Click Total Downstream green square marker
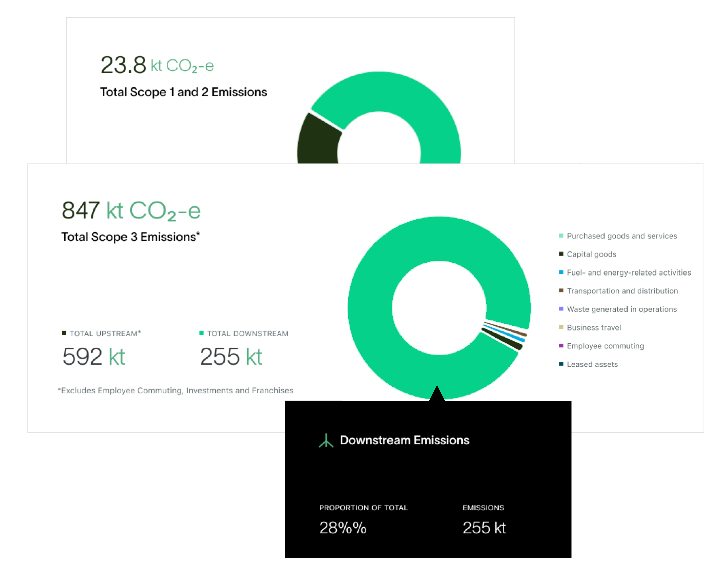The height and width of the screenshot is (581, 728). [x=202, y=333]
